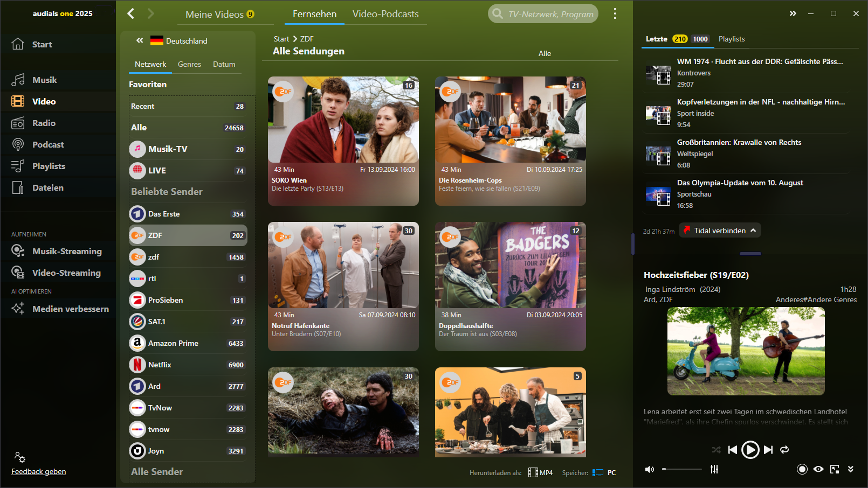Choose the PC storage location
This screenshot has height=488, width=868.
(604, 472)
